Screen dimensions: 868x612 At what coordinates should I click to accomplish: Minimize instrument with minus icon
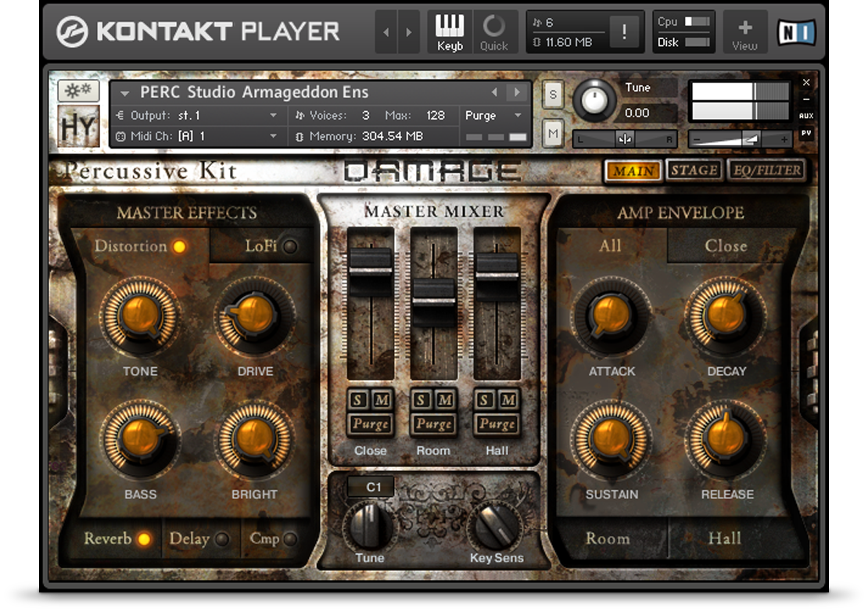(806, 99)
